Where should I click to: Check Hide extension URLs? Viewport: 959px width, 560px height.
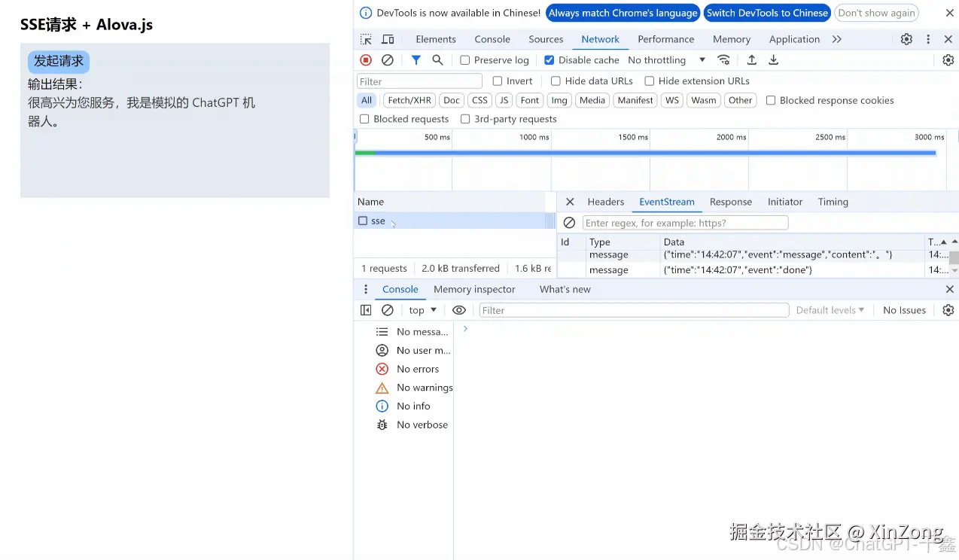649,81
